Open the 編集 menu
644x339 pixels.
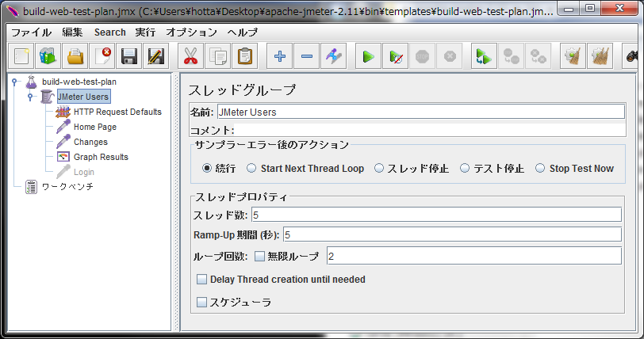(x=73, y=32)
